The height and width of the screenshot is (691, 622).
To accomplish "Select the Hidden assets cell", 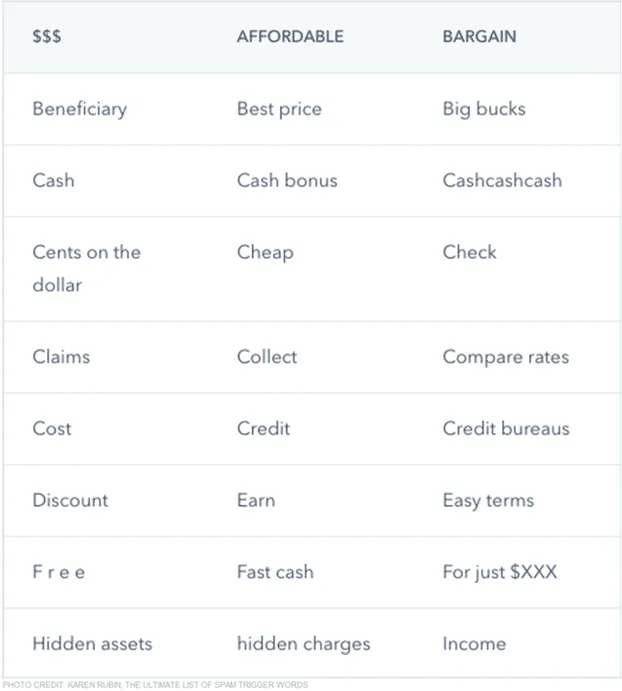I will (92, 644).
